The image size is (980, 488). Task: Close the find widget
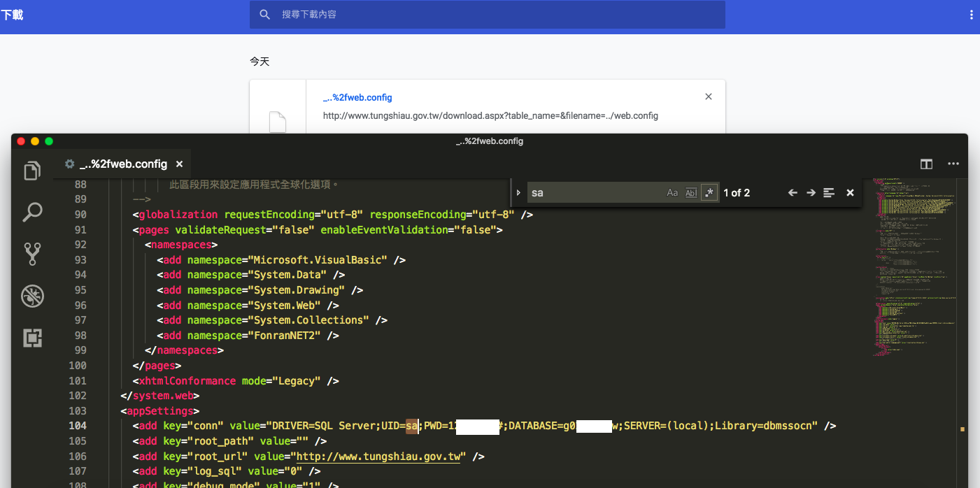point(850,193)
